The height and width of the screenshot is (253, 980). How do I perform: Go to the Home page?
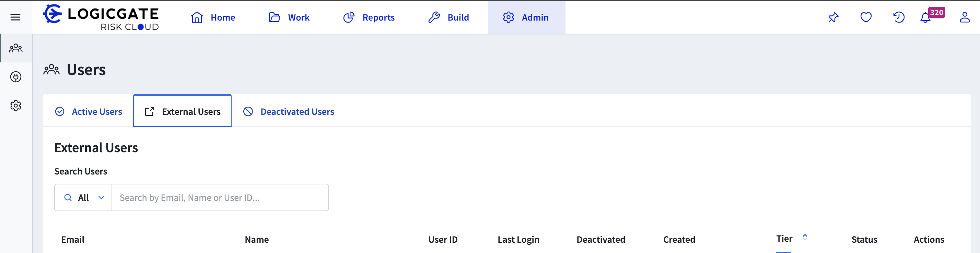point(213,17)
